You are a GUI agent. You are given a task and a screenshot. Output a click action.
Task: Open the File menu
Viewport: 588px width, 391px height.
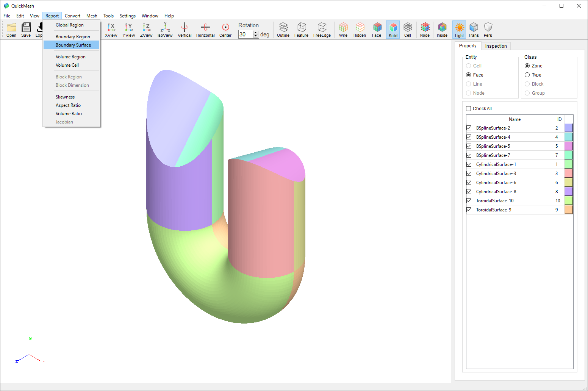tap(7, 16)
